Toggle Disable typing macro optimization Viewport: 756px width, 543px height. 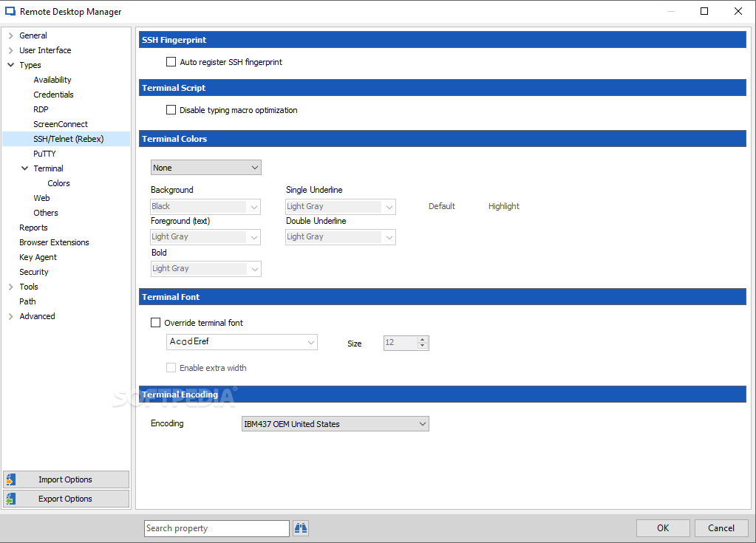pos(171,110)
